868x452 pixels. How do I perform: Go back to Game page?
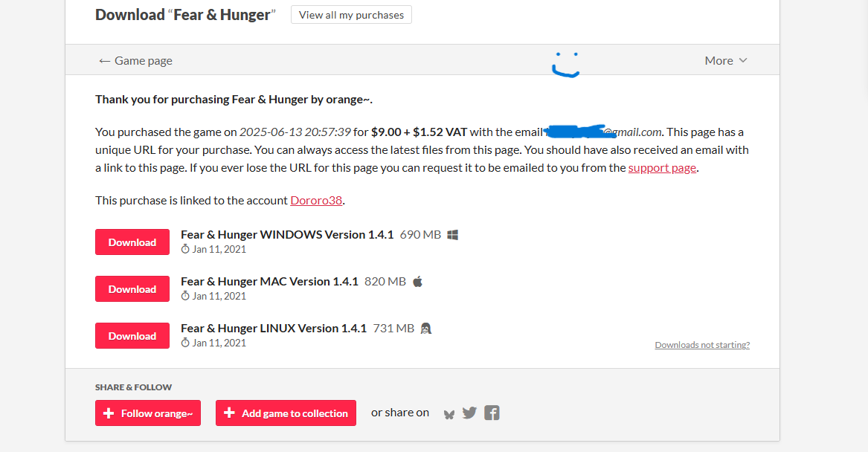coord(135,60)
